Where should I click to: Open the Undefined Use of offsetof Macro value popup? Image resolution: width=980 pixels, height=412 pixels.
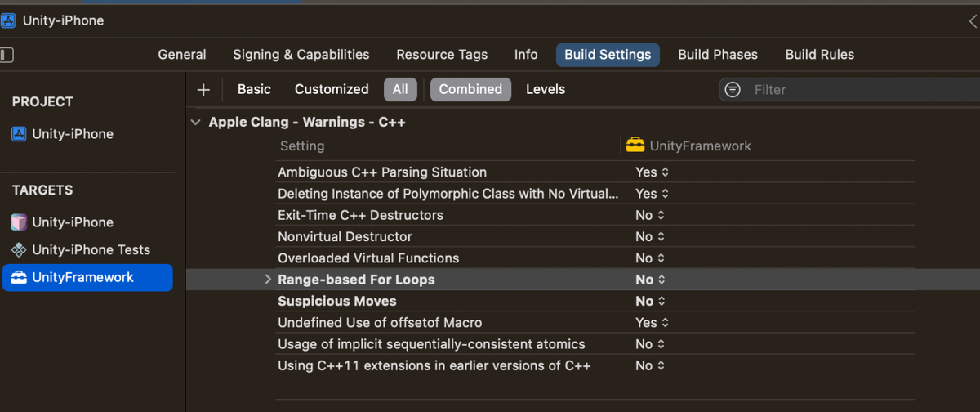(653, 323)
